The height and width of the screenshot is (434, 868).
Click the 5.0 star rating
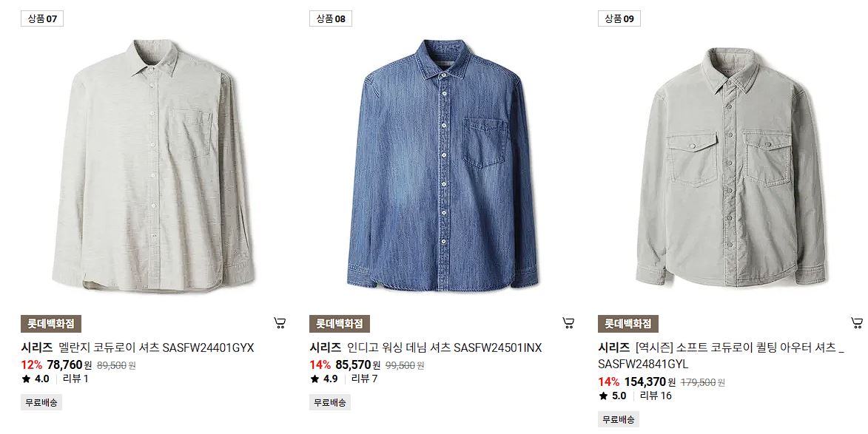click(613, 396)
